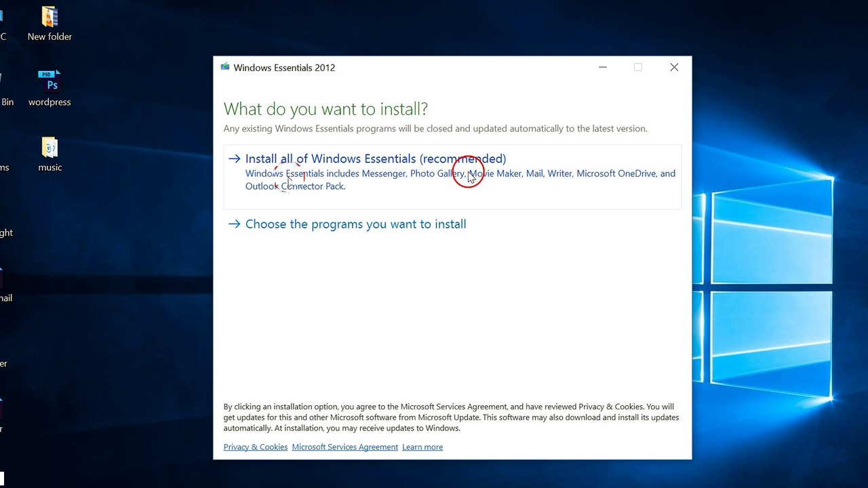Click the "Windows Essentials 2012" window title
868x488 pixels.
pyautogui.click(x=284, y=68)
